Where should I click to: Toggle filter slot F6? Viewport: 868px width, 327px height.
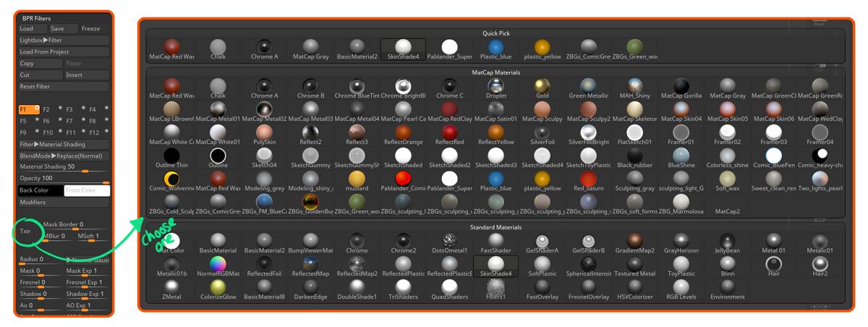[x=51, y=122]
